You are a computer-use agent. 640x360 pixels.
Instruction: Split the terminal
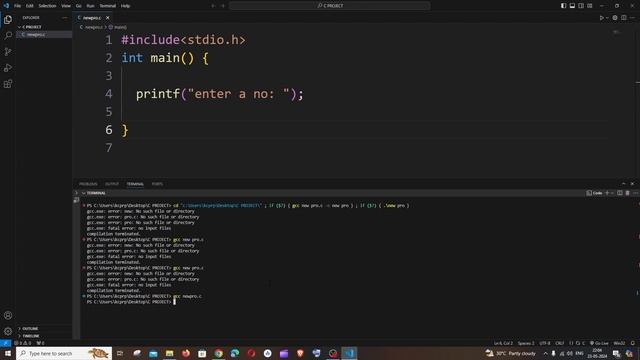pos(620,193)
